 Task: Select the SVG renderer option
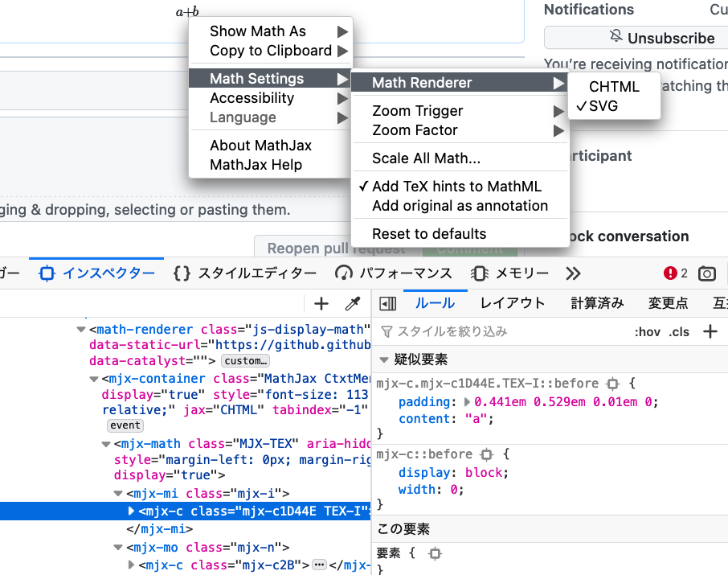[x=614, y=106]
